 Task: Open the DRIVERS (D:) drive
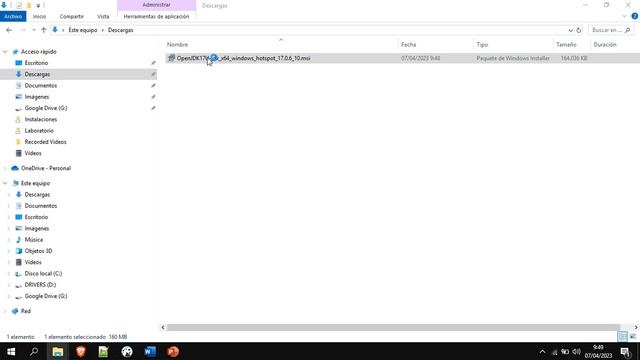pos(40,285)
